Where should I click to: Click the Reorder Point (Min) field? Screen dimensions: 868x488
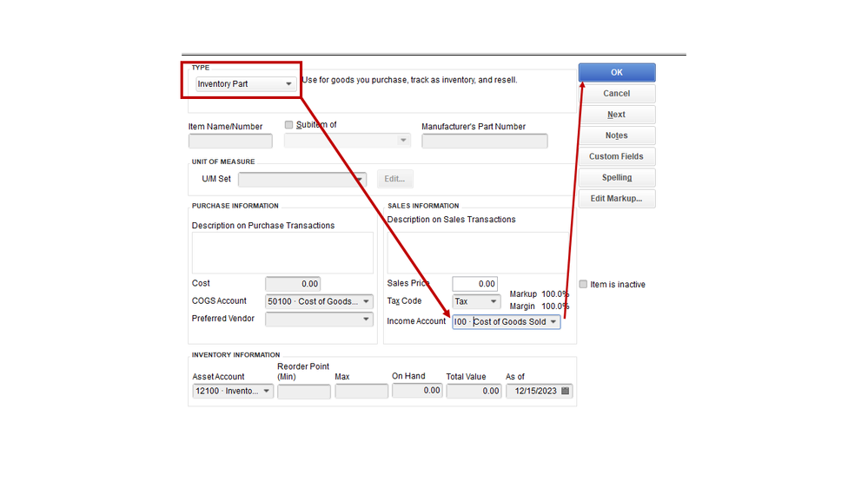(x=304, y=391)
